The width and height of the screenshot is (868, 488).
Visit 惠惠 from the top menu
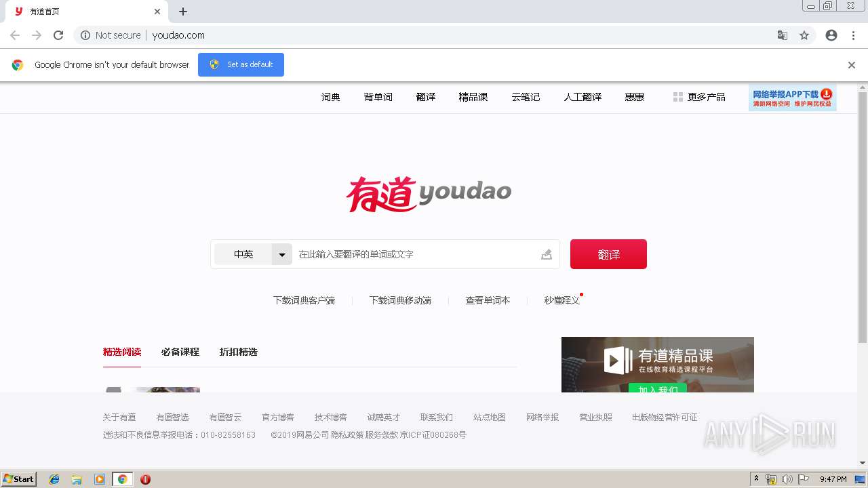click(635, 97)
